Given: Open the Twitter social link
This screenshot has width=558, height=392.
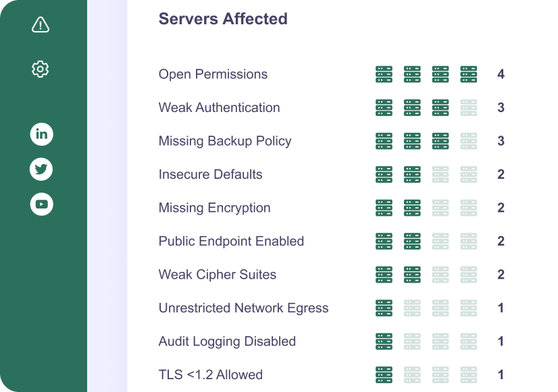Looking at the screenshot, I should [x=41, y=169].
